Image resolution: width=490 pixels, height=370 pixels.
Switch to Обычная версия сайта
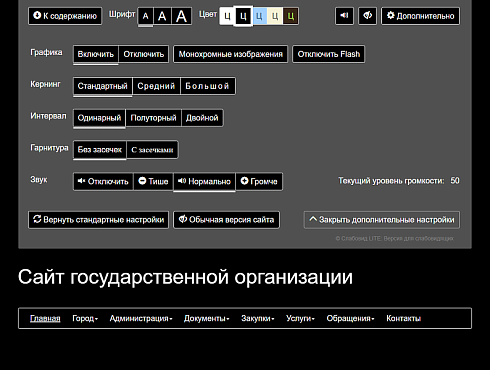(226, 220)
